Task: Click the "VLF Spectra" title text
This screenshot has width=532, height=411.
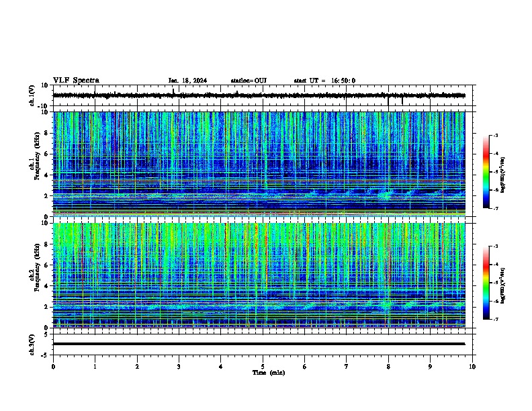Action: 76,81
